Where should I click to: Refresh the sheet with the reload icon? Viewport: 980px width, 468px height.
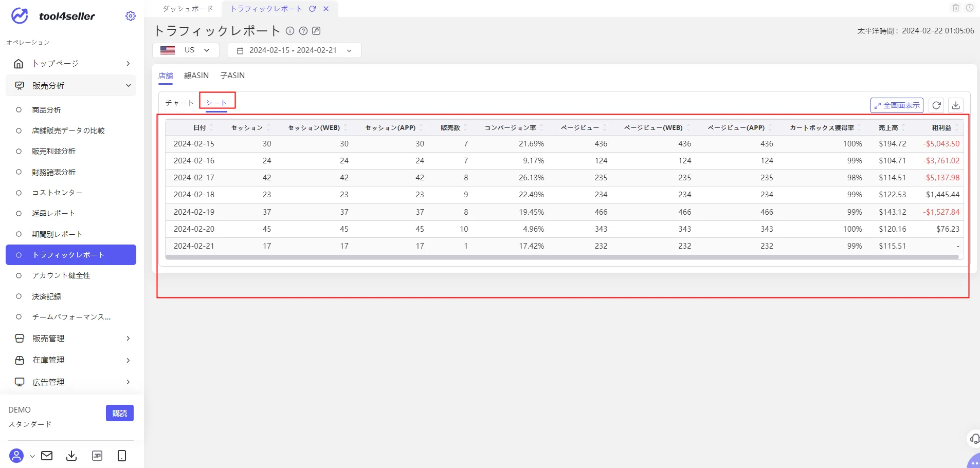coord(936,105)
